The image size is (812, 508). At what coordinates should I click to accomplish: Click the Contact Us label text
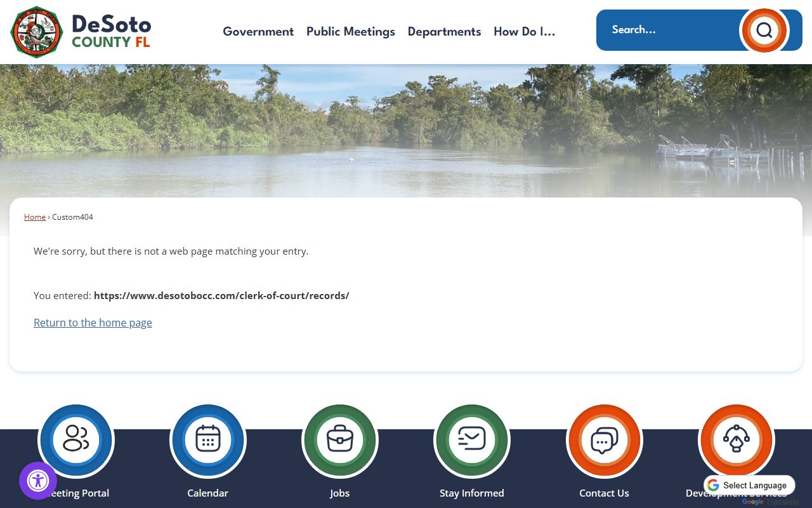(605, 493)
